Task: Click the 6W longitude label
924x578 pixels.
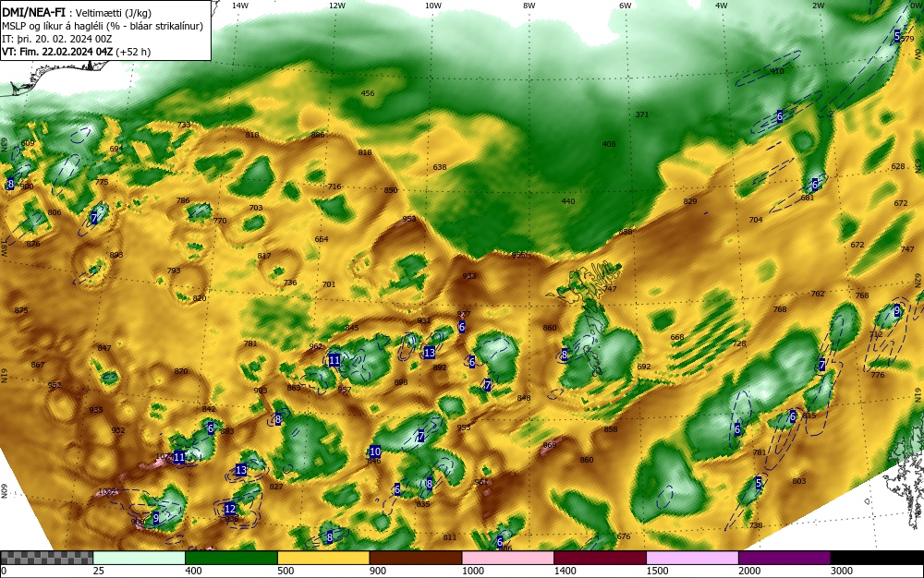Action: click(626, 6)
